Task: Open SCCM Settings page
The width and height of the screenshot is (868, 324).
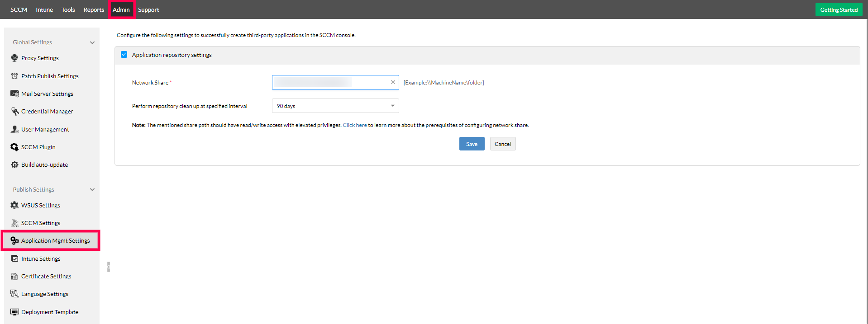Action: pos(41,223)
